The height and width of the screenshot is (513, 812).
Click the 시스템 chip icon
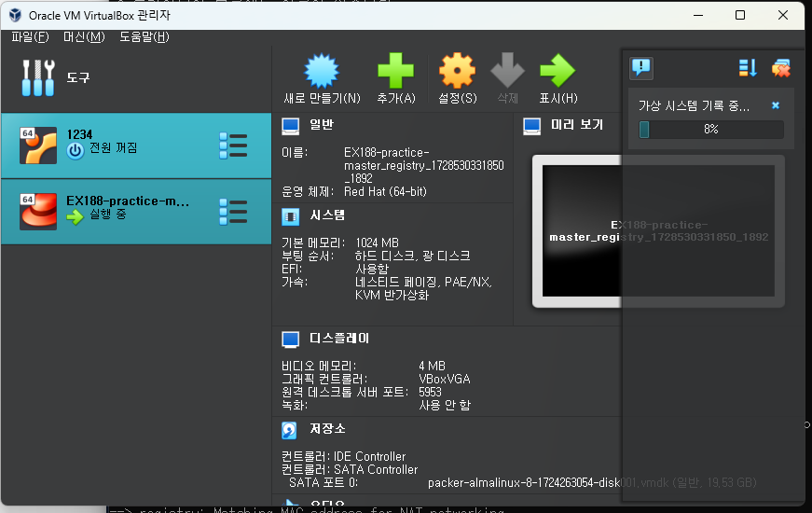click(x=291, y=216)
